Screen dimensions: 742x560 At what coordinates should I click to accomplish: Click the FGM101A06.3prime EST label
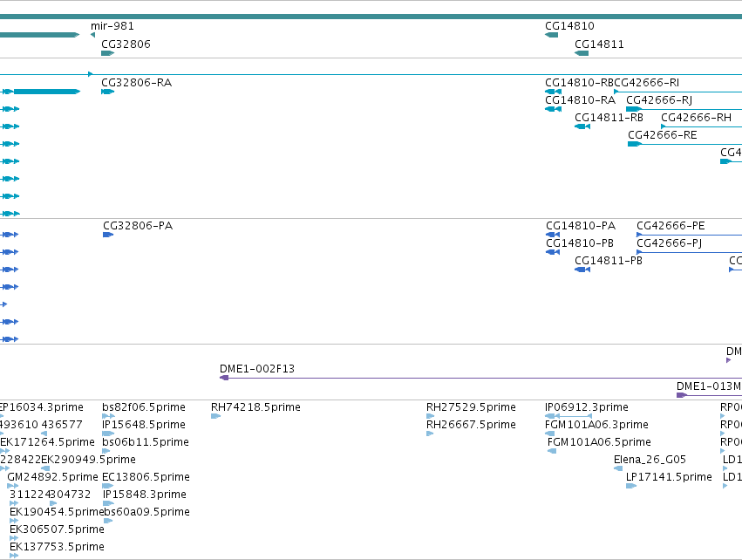pos(596,425)
